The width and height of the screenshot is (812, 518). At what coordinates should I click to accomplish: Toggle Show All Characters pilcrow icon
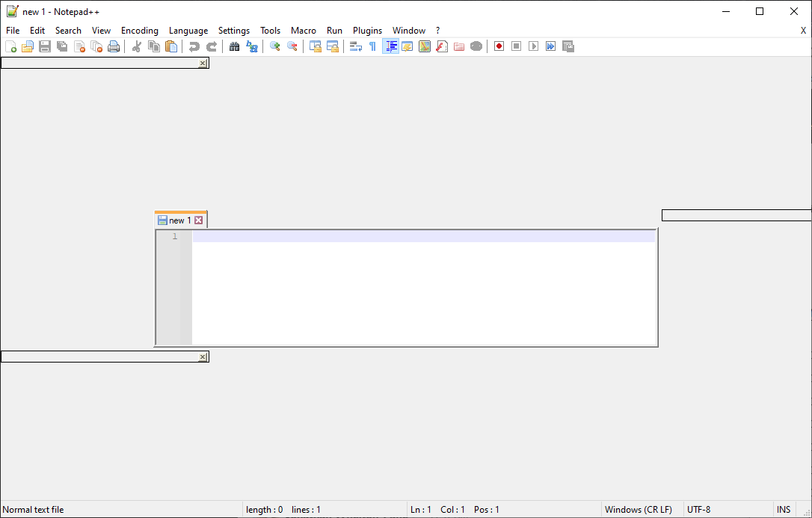click(x=373, y=46)
